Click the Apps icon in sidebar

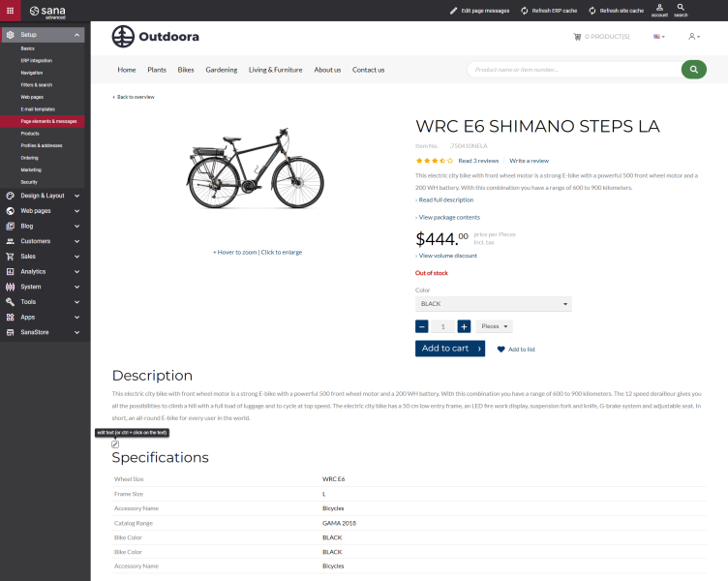[11, 318]
